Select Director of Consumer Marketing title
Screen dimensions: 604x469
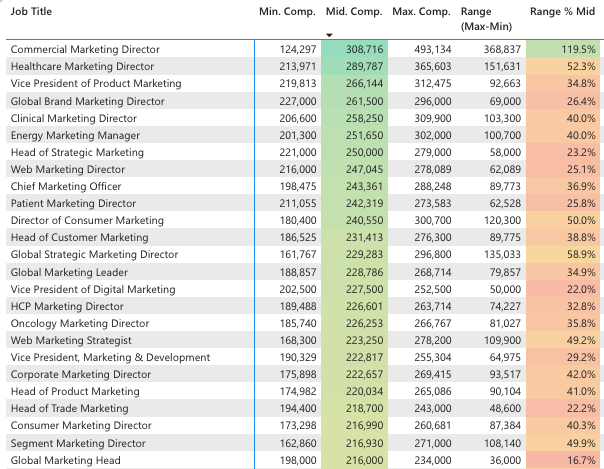(x=87, y=220)
